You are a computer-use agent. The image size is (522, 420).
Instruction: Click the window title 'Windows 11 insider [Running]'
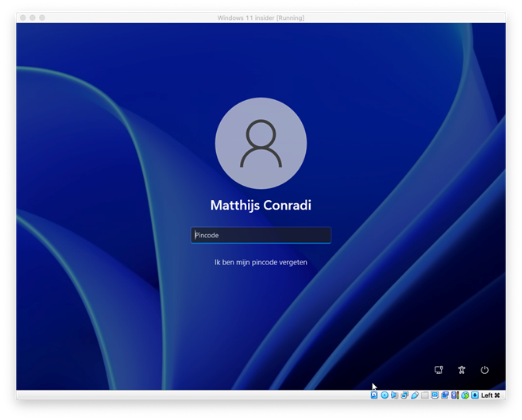pos(261,17)
